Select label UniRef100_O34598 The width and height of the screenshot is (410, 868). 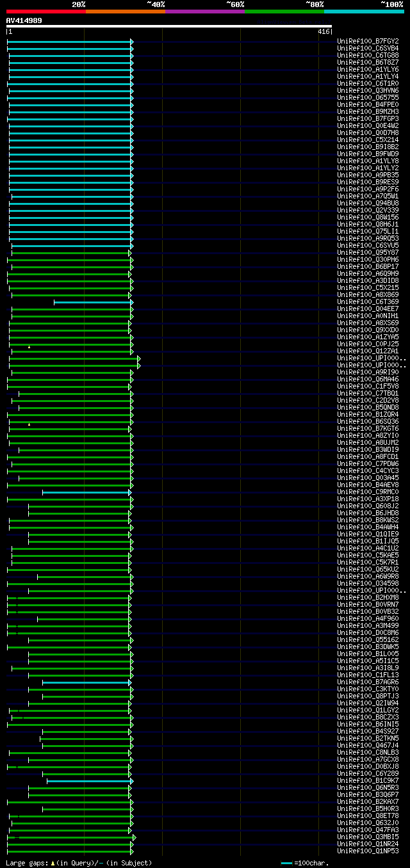[x=368, y=584]
